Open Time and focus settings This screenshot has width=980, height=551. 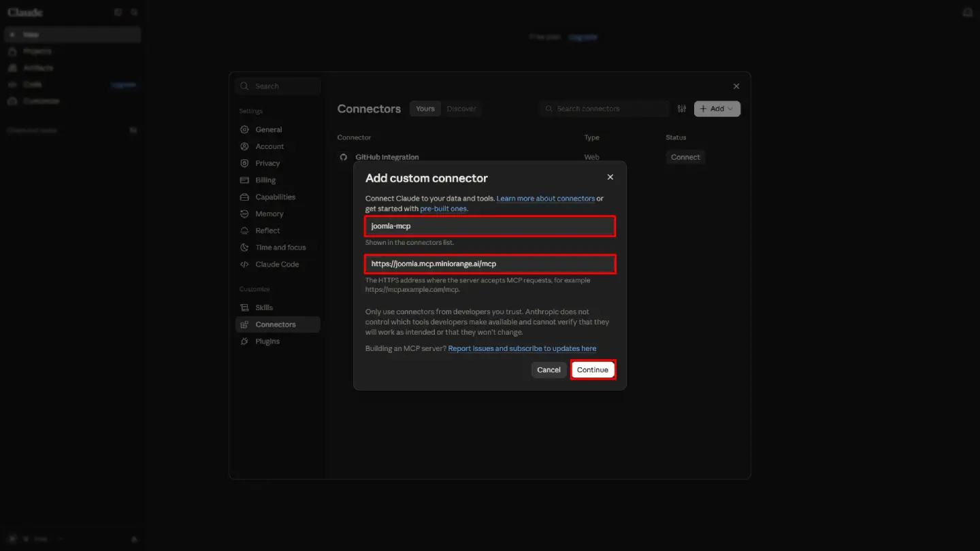tap(278, 248)
